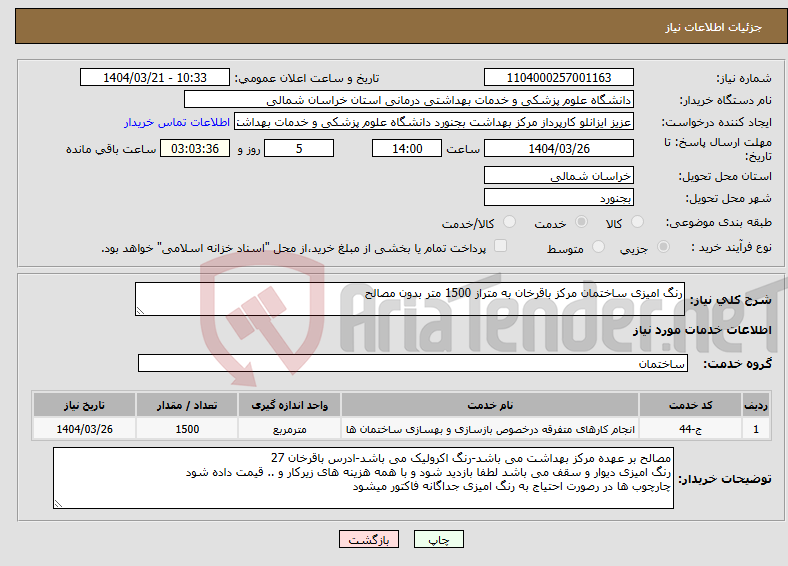The image size is (788, 566).
Task: Click the resize grip of buyer notes area
Action: 58,503
